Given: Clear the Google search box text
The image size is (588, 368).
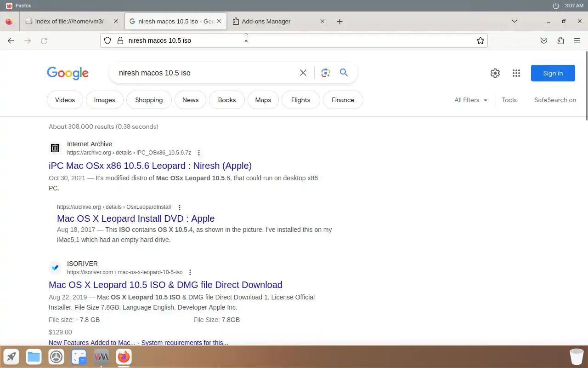Looking at the screenshot, I should click(x=303, y=73).
